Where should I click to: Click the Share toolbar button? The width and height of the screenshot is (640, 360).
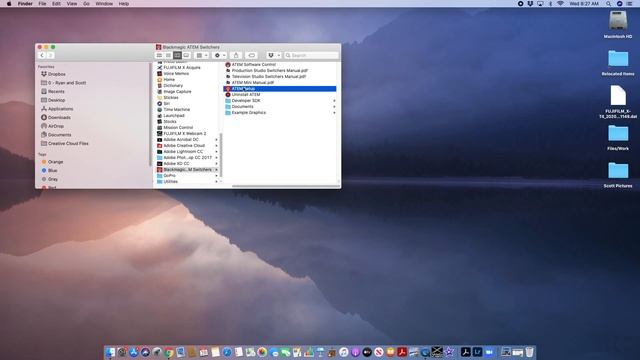click(236, 55)
